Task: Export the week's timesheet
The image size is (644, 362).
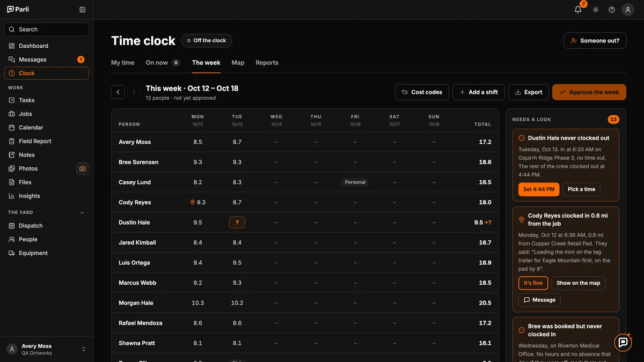Action: point(528,92)
